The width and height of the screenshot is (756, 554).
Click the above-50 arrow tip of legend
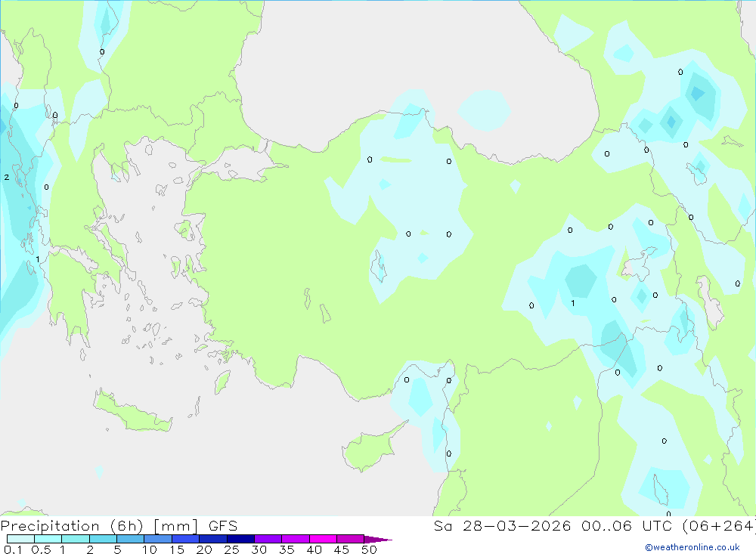378,539
